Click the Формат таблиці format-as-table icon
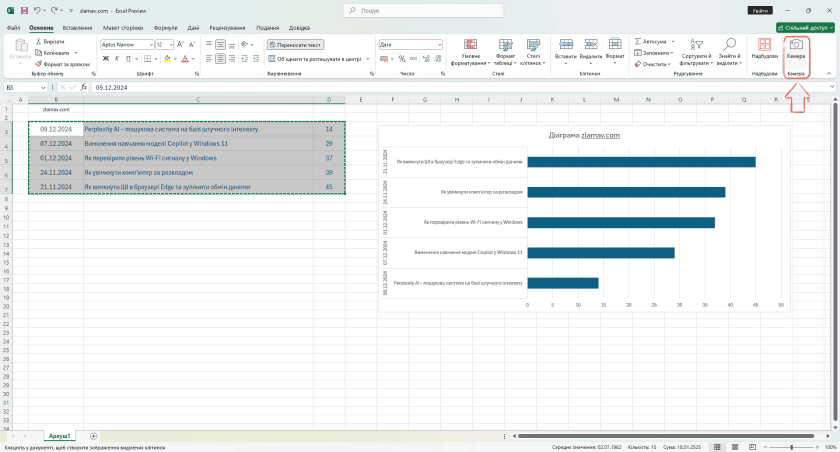The image size is (840, 452). click(505, 44)
